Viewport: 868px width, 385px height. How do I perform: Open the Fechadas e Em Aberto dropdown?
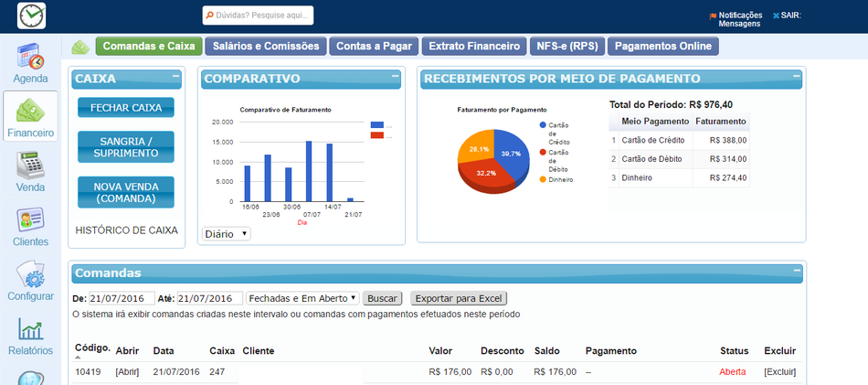(302, 298)
